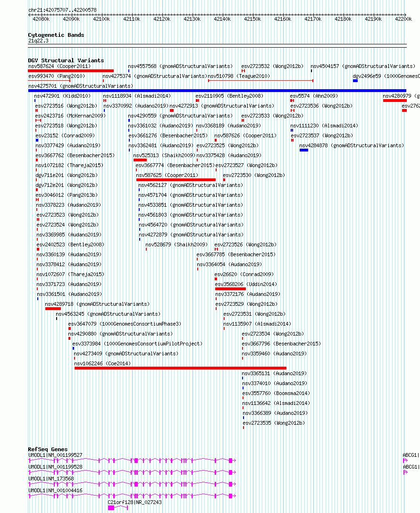The image size is (420, 513).
Task: Open the UMODL1|NM_001004416 transcript label
Action: 55,490
